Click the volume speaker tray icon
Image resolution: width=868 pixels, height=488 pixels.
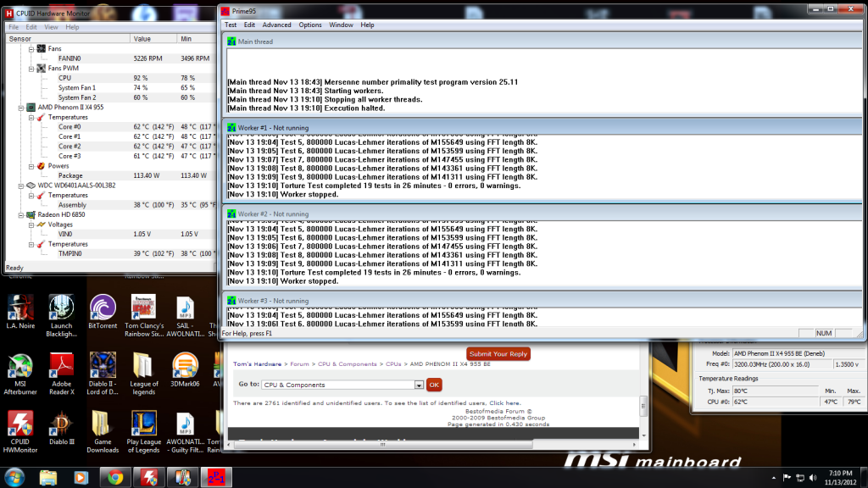tap(813, 478)
